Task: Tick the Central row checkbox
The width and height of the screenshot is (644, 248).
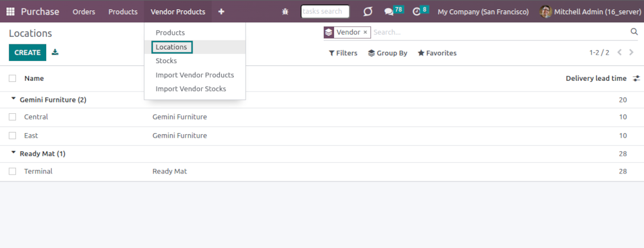Action: click(13, 117)
